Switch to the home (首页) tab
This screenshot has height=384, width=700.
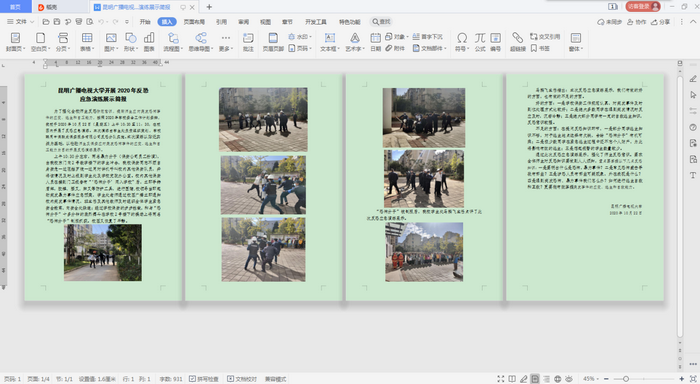pos(15,7)
